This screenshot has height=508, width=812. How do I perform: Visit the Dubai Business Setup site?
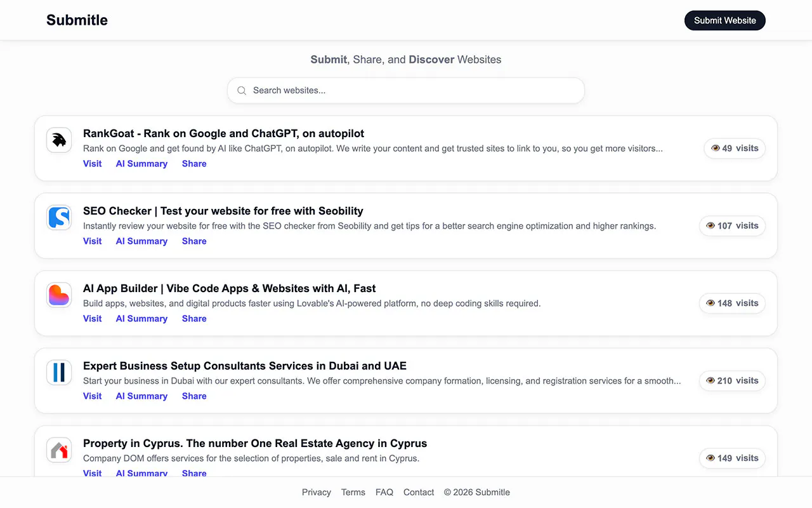(x=92, y=396)
